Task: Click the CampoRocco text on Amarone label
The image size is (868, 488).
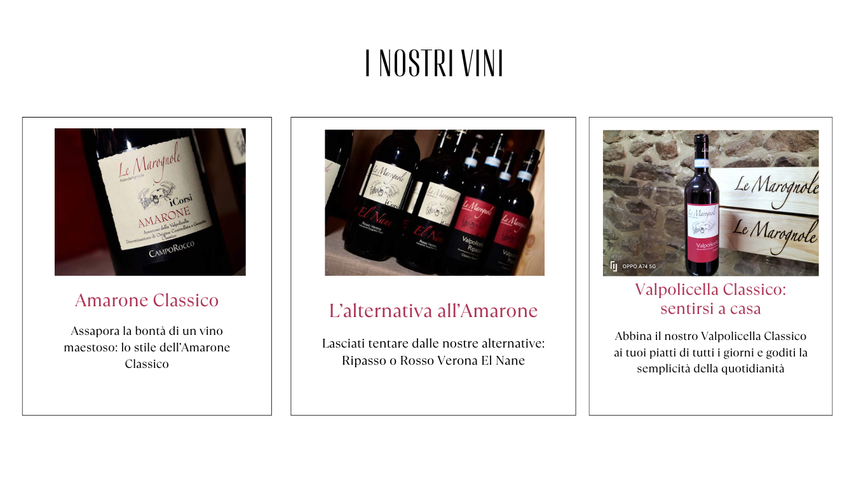Action: (172, 249)
